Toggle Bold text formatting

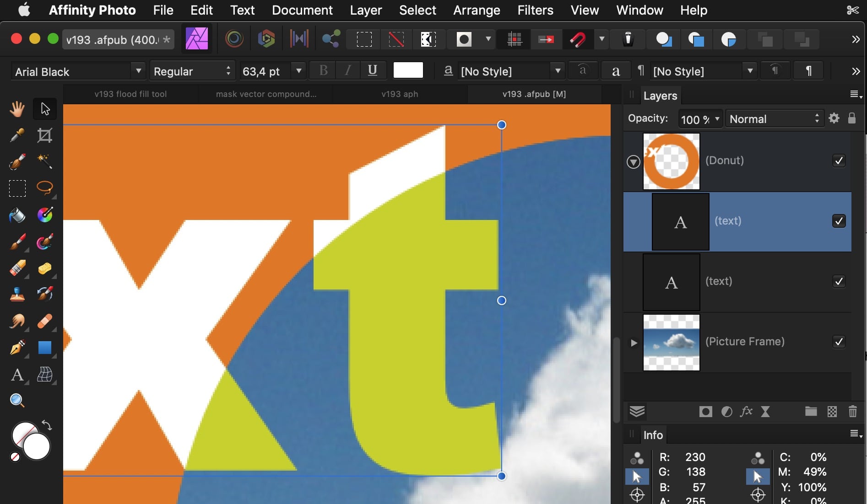point(323,70)
